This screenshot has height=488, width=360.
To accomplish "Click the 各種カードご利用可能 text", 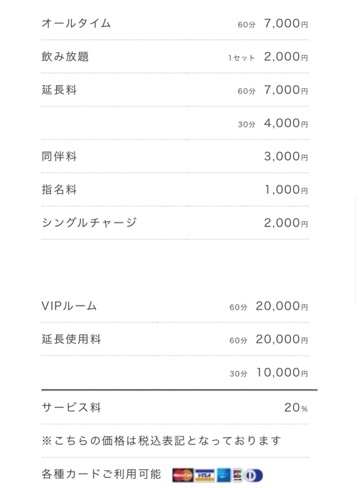I will 101,474.
